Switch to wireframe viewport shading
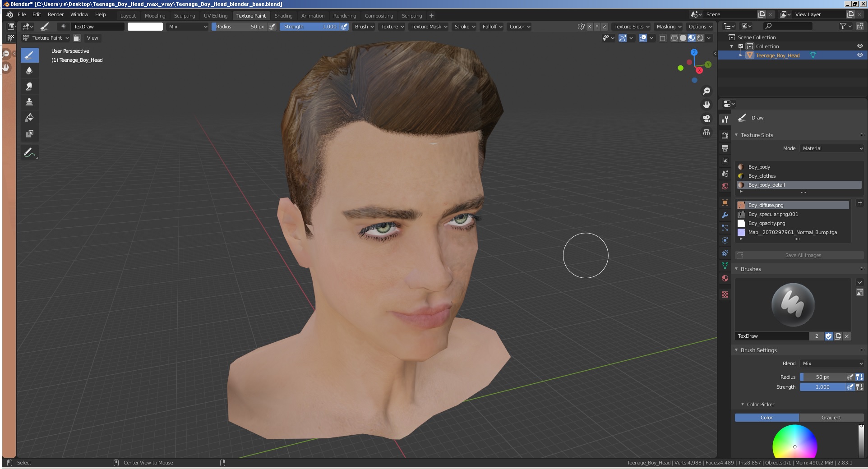Viewport: 868px width, 469px height. tap(674, 38)
